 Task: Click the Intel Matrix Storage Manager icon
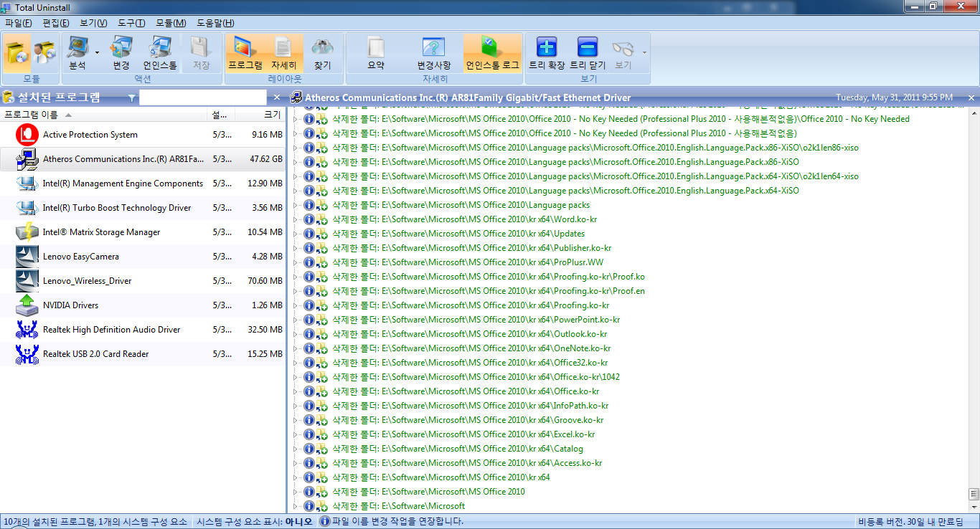(27, 232)
